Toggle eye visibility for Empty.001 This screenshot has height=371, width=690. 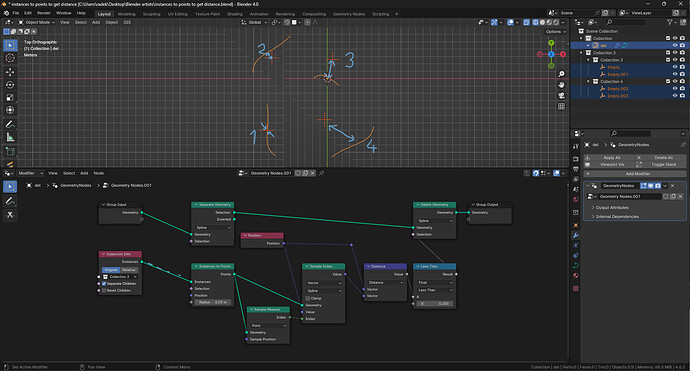coord(675,74)
